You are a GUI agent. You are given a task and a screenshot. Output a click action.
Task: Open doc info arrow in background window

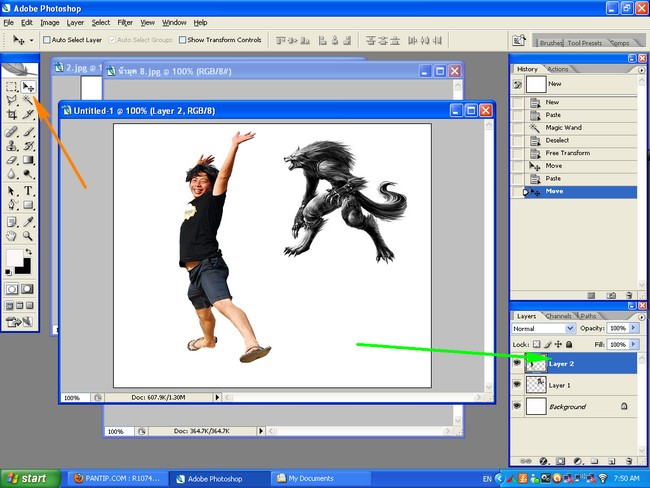point(261,431)
